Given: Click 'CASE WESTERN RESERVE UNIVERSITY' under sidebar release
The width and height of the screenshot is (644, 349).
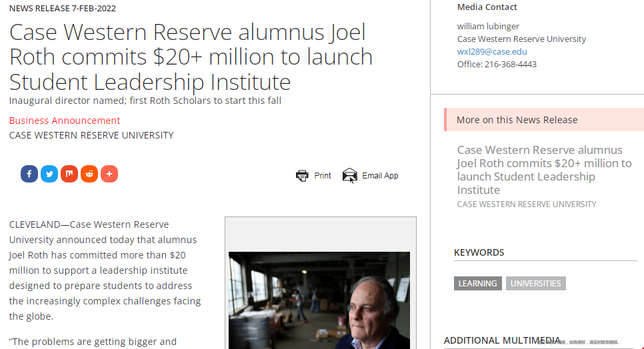Looking at the screenshot, I should pyautogui.click(x=527, y=204).
